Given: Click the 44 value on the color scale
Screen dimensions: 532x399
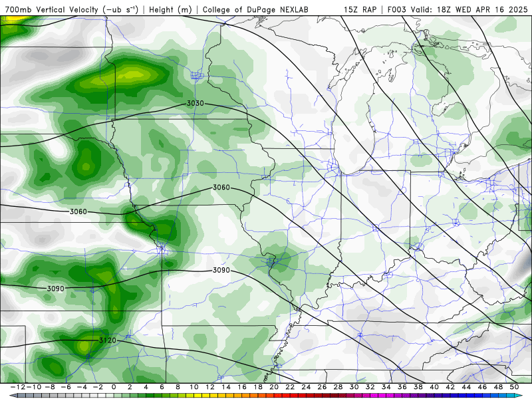Looking at the screenshot, I should [467, 387].
